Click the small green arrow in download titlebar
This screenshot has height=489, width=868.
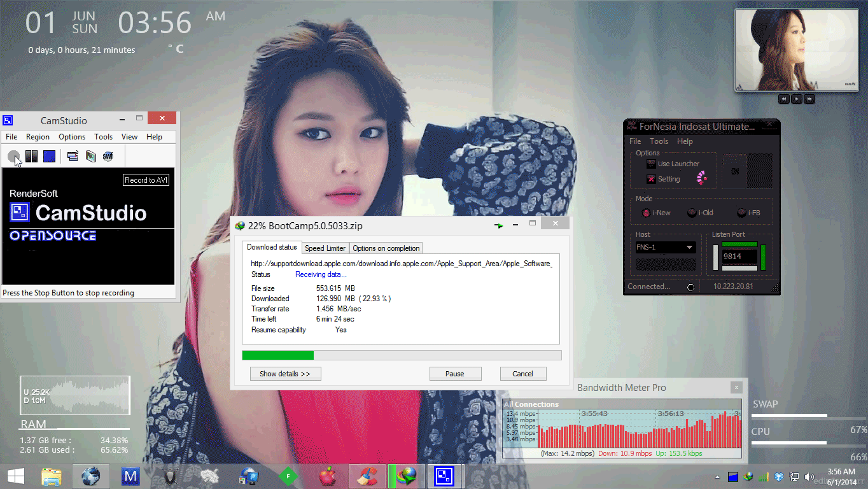pyautogui.click(x=500, y=225)
